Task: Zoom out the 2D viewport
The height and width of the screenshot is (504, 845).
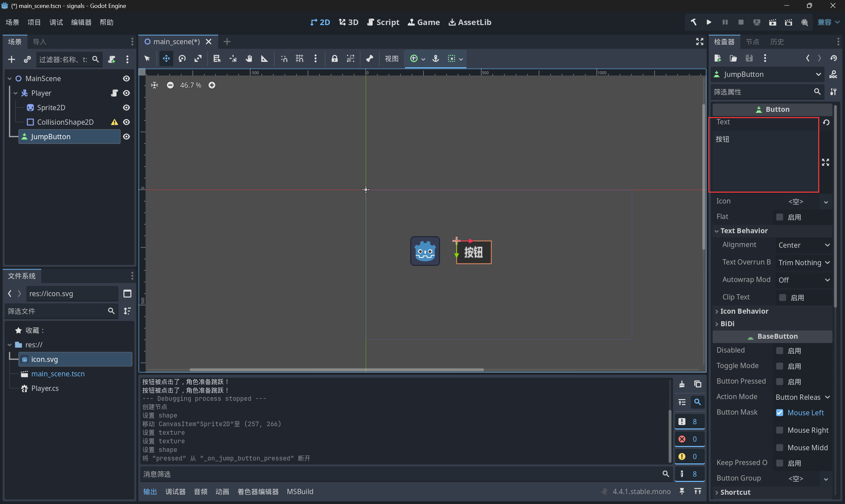Action: 170,85
